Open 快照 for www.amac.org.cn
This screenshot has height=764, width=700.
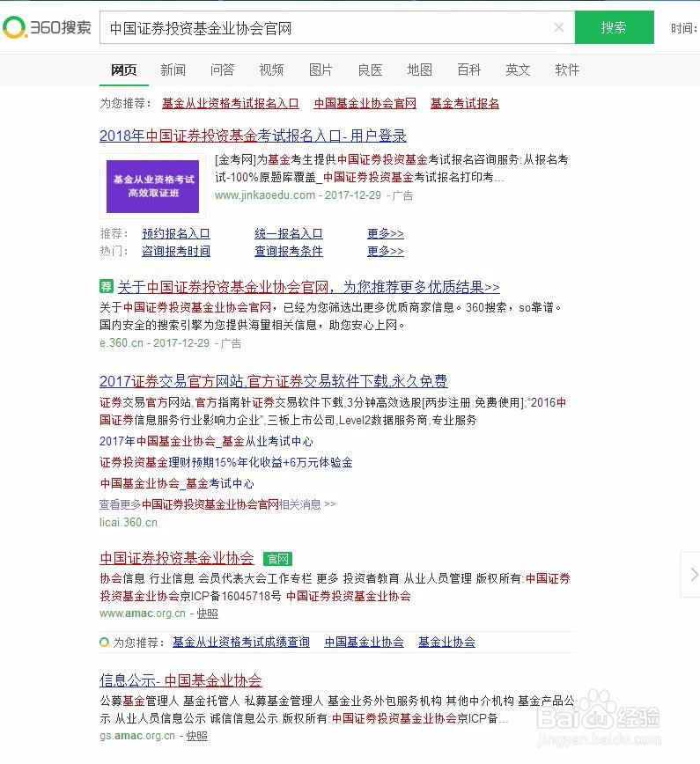(x=207, y=613)
